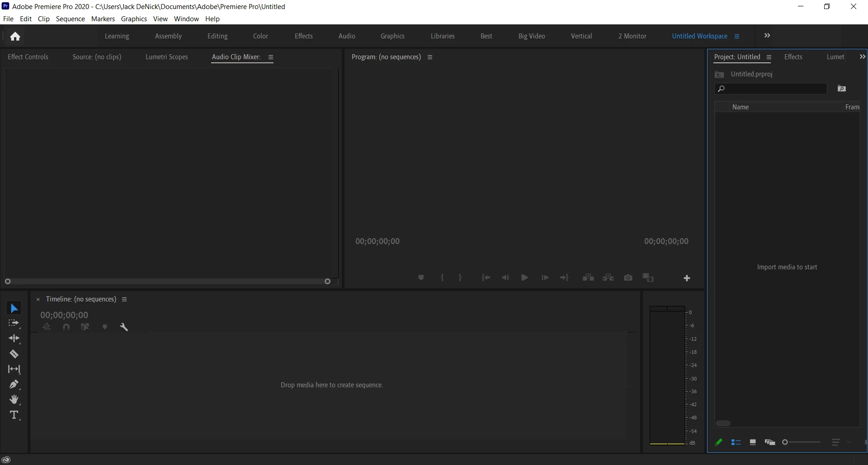Switch to the Big Video workspace

pos(532,36)
